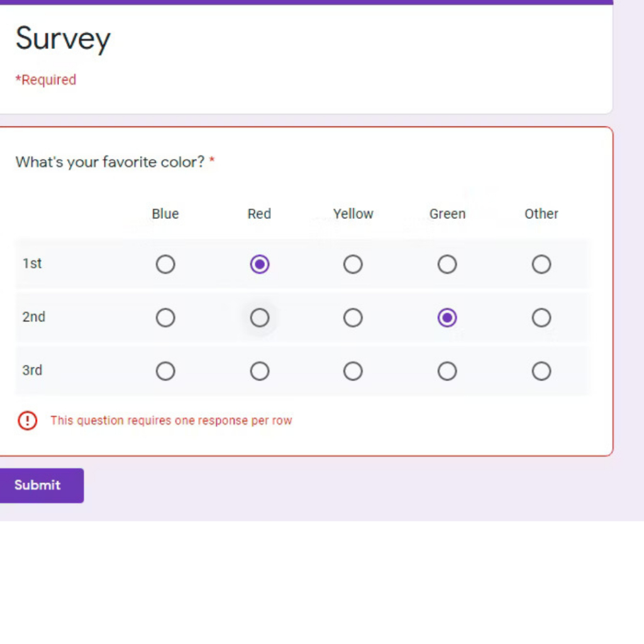Select Red in the 3rd row
644x644 pixels.
259,372
